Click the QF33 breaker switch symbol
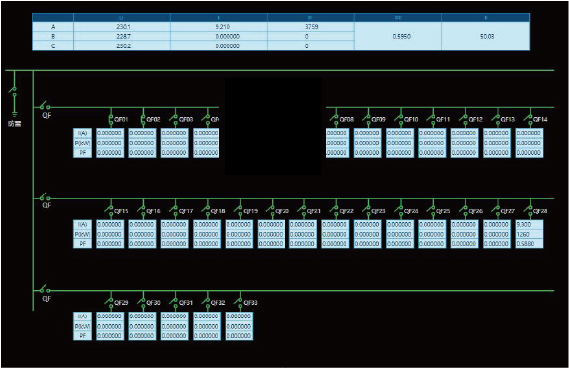The height and width of the screenshot is (368, 569). pyautogui.click(x=238, y=302)
